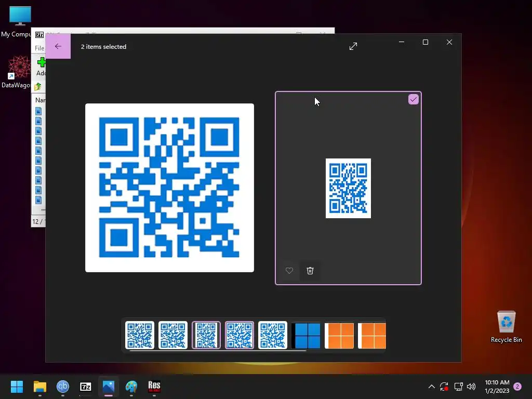The width and height of the screenshot is (532, 399).
Task: Open the second QR thumbnail in the filmstrip
Action: tap(172, 335)
